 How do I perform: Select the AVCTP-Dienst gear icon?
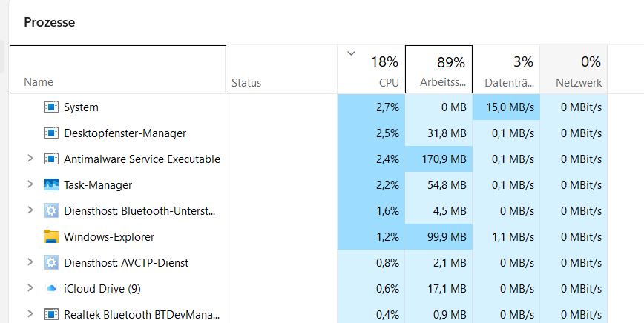(x=51, y=262)
